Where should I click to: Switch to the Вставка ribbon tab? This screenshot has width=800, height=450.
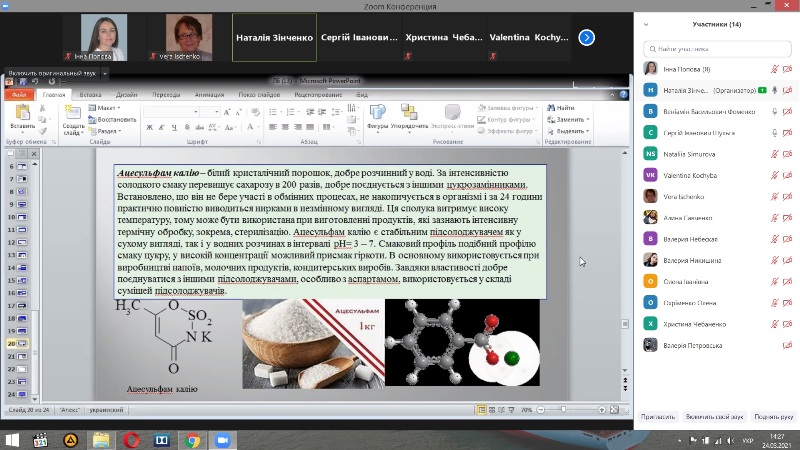pyautogui.click(x=90, y=94)
